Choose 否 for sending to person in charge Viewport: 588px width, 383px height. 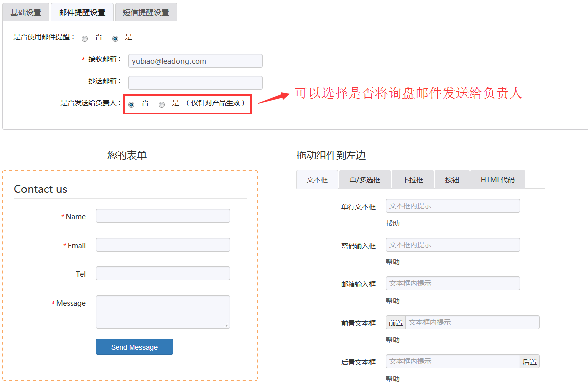pyautogui.click(x=131, y=104)
